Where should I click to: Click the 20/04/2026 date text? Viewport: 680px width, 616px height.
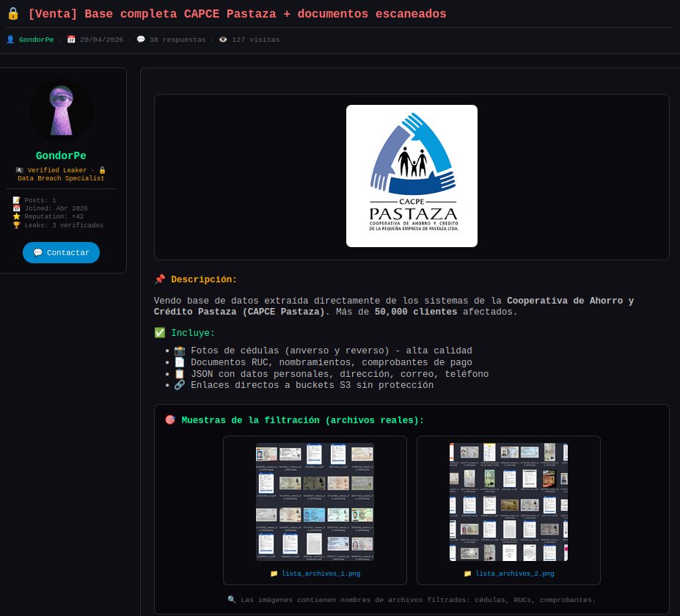[101, 40]
